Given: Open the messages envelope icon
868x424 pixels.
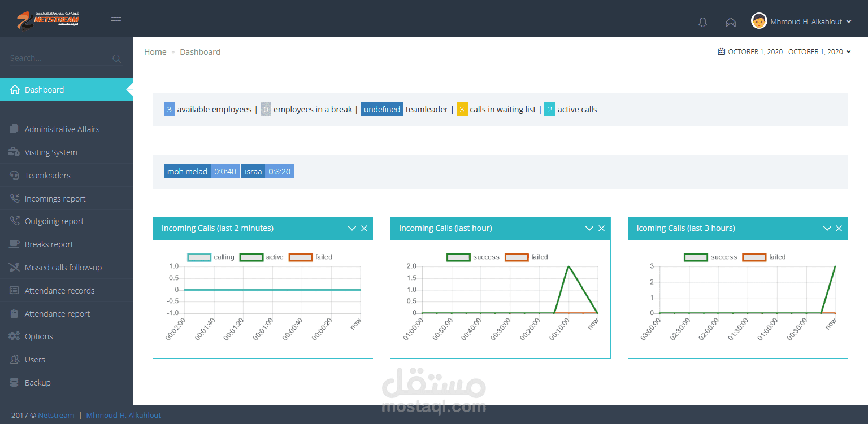Looking at the screenshot, I should pos(731,22).
